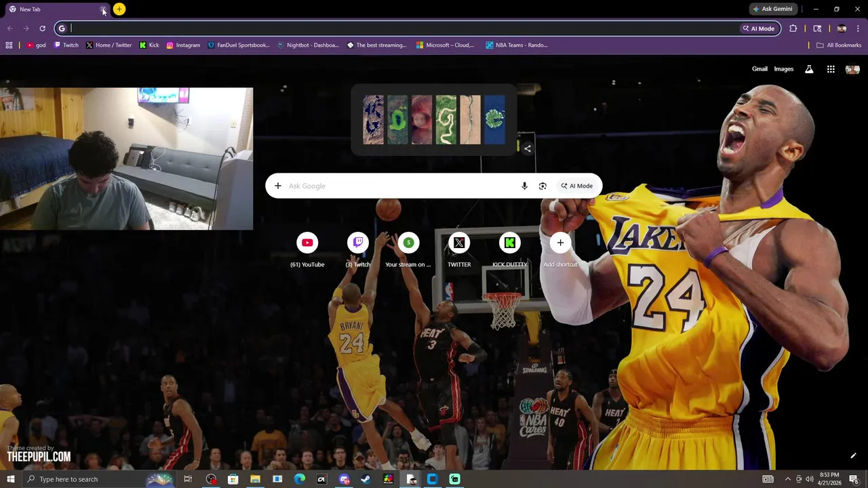The width and height of the screenshot is (868, 488).
Task: Open the Nightbot Dashboard bookmark
Action: [308, 45]
